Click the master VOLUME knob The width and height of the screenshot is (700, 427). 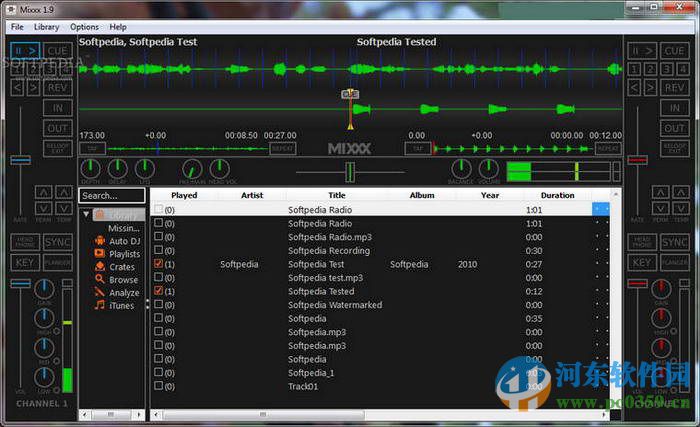pos(488,169)
